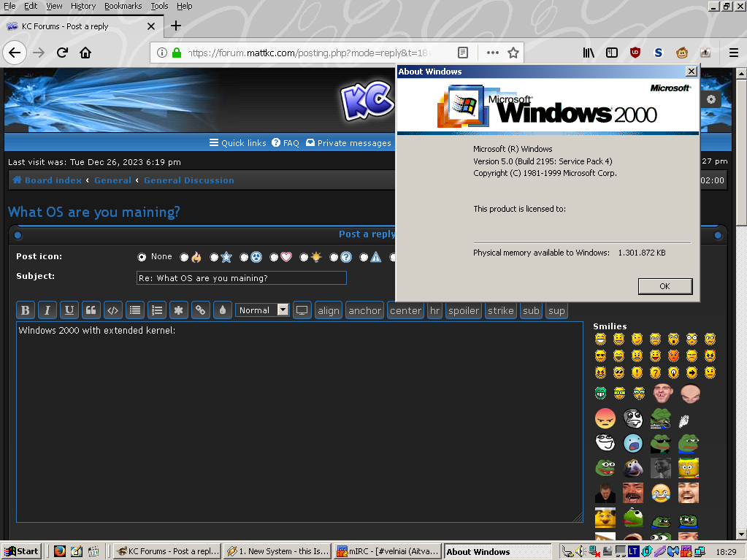Insert a code block

point(113,310)
